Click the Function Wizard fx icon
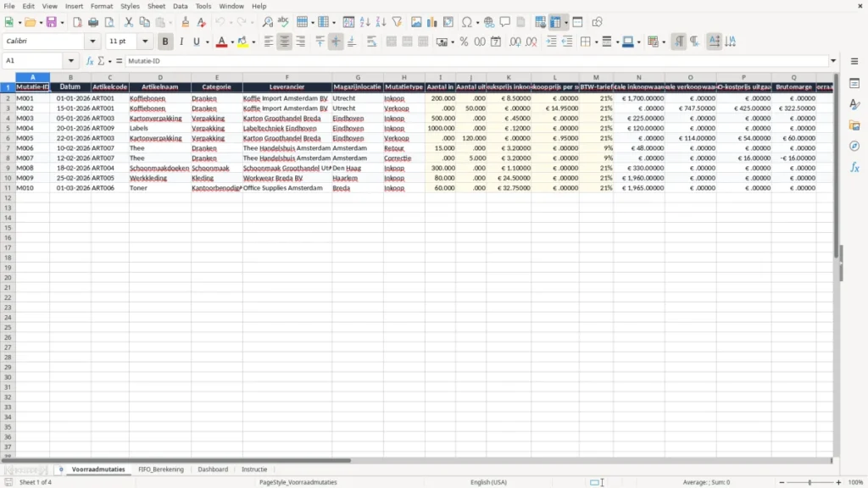The image size is (868, 488). tap(90, 61)
